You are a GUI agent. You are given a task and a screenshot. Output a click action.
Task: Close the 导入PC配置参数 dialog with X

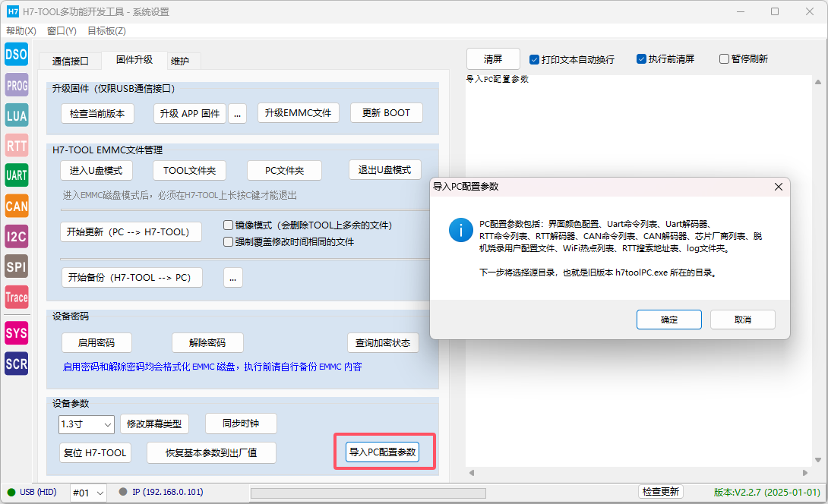[779, 187]
